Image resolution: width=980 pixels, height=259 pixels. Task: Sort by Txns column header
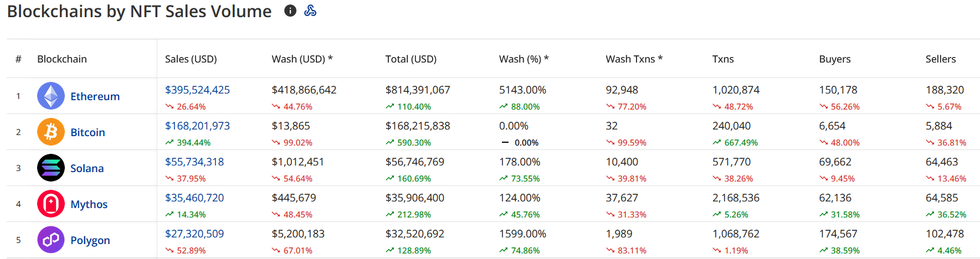pos(723,59)
